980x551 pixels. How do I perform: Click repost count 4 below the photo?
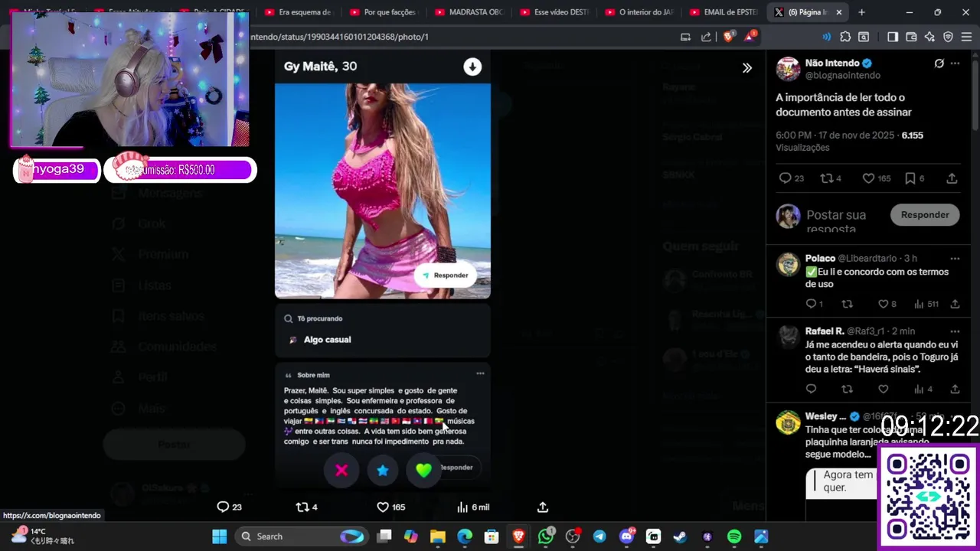pos(306,507)
